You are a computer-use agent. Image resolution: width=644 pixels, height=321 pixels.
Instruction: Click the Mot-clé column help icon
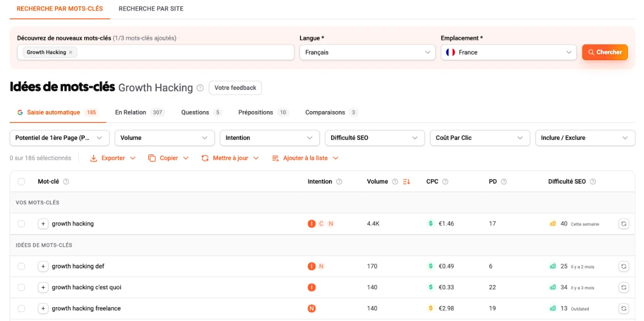pos(66,182)
